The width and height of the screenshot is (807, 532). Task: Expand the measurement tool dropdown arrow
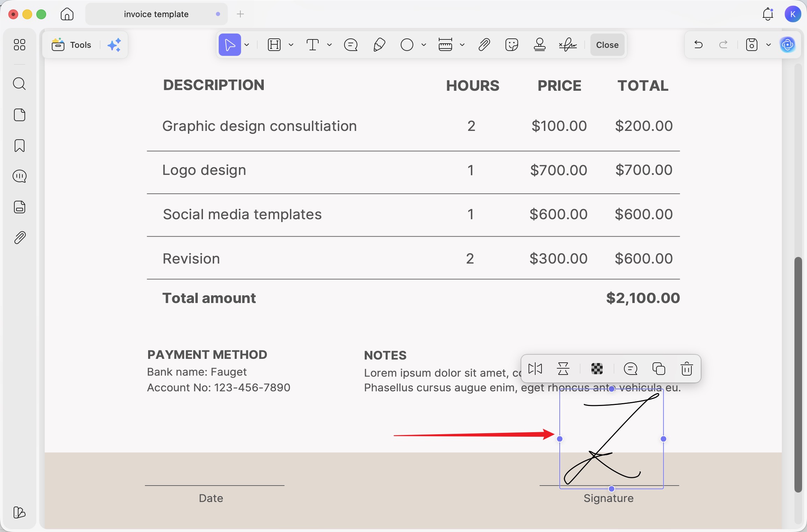pyautogui.click(x=462, y=45)
